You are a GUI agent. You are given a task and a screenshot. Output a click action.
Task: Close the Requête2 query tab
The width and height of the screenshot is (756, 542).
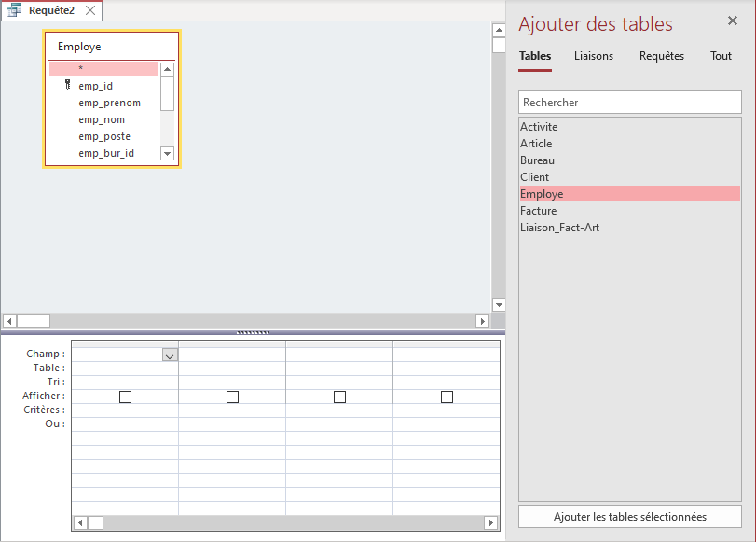pyautogui.click(x=89, y=10)
